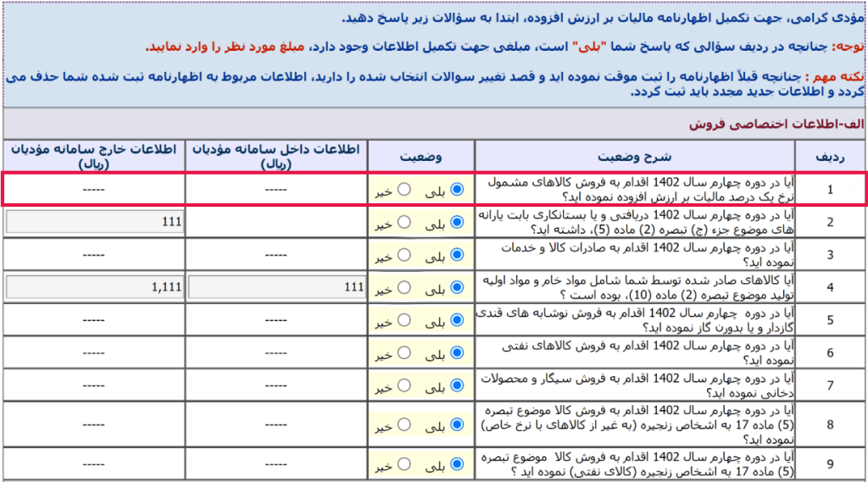Click header اطلاعات خارج سامانه مؤدیان

coord(93,156)
